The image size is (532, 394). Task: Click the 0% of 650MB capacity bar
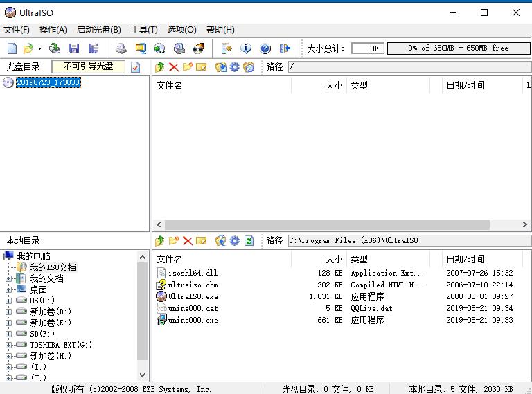point(459,48)
